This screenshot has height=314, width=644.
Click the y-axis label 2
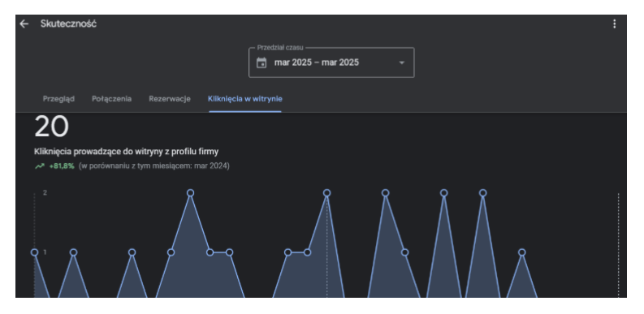pyautogui.click(x=45, y=193)
